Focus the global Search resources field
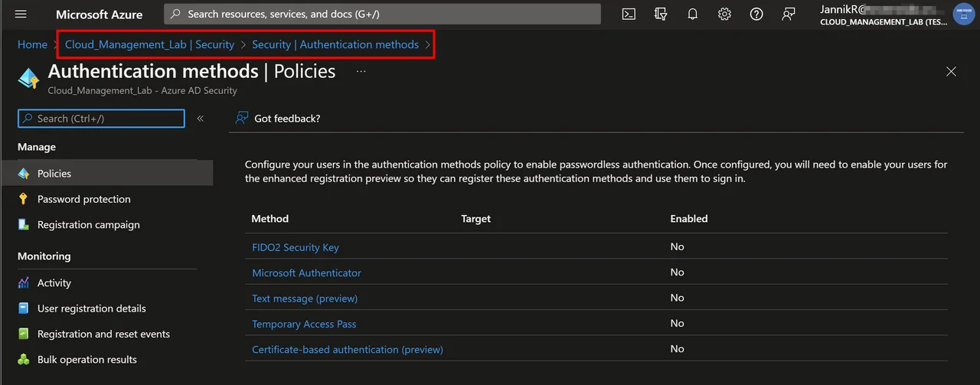Viewport: 980px width, 385px height. click(x=382, y=14)
